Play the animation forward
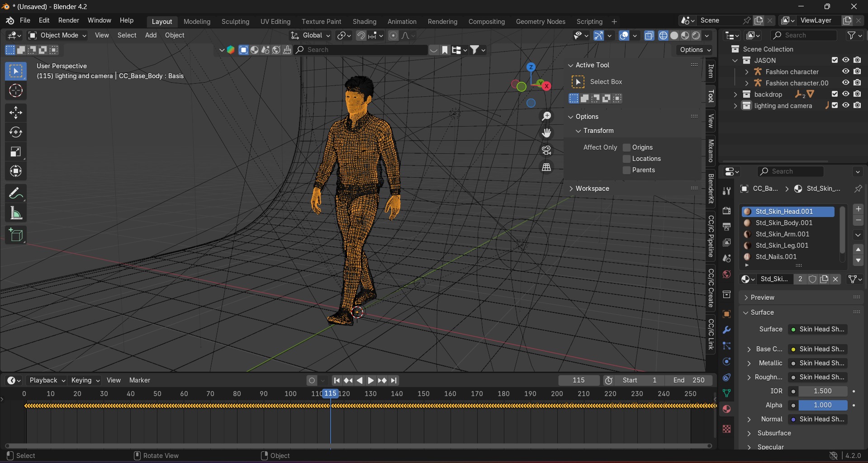868x463 pixels. [370, 381]
